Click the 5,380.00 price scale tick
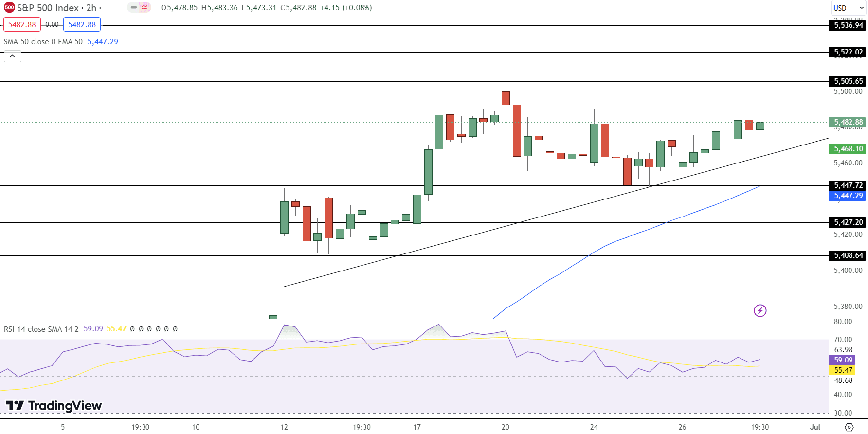Viewport: 868px width, 434px height. pos(848,307)
